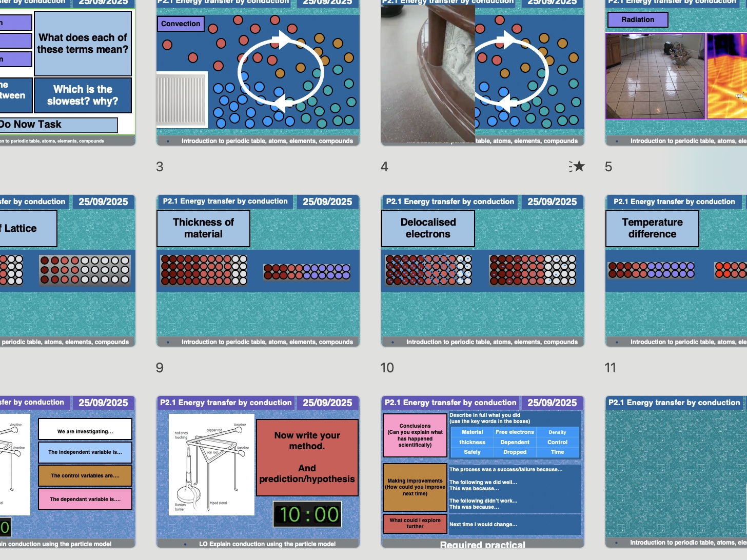Select the blank teal slide in the bottom row
This screenshot has height=560, width=747.
pyautogui.click(x=676, y=471)
